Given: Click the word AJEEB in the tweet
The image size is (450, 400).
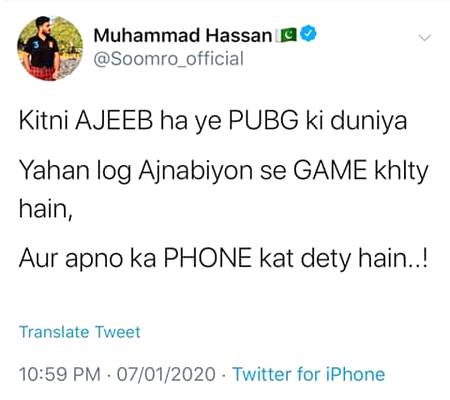Looking at the screenshot, I should (x=114, y=121).
